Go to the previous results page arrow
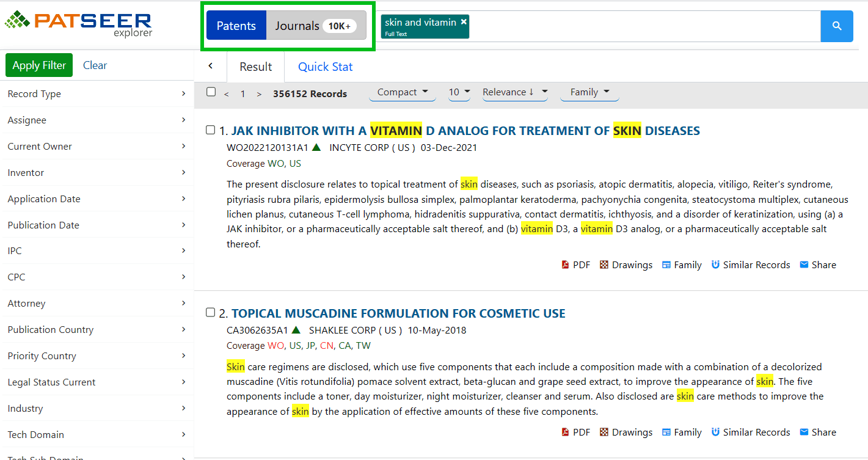This screenshot has height=460, width=868. tap(227, 94)
